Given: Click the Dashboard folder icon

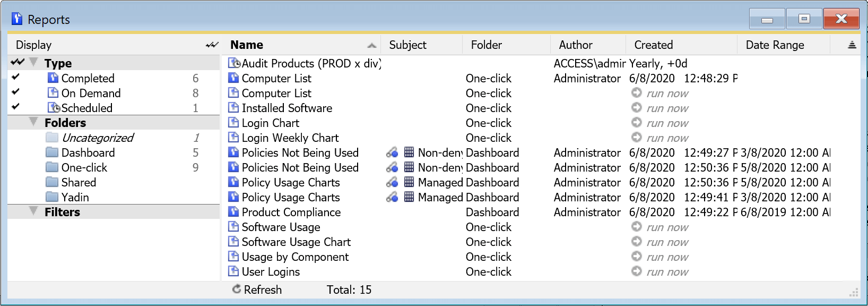Looking at the screenshot, I should pyautogui.click(x=52, y=152).
